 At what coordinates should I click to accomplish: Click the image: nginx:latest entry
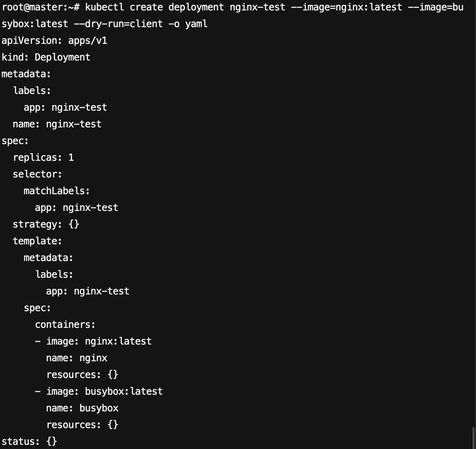coord(99,341)
